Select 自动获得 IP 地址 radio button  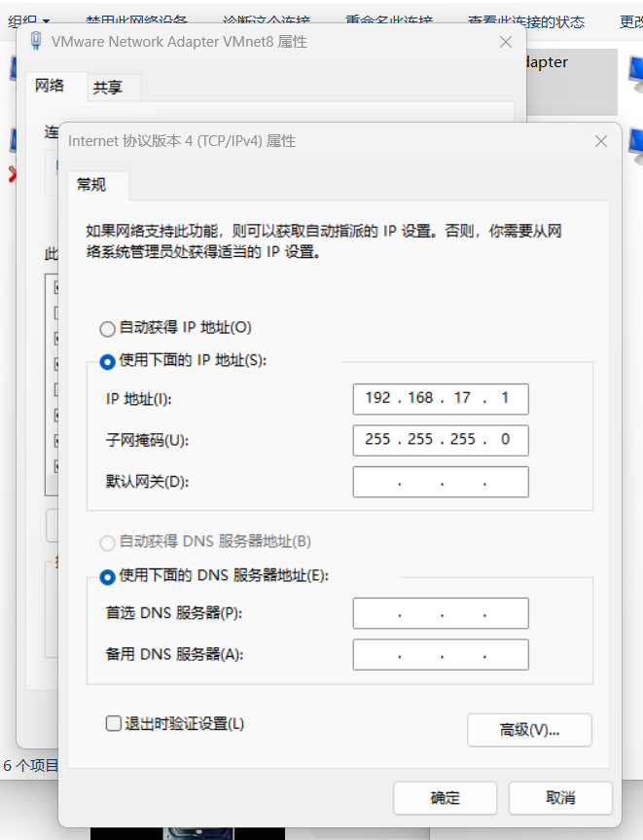click(x=107, y=329)
